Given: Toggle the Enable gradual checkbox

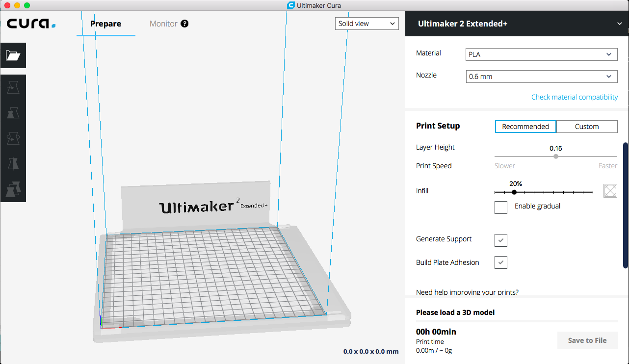Looking at the screenshot, I should (x=501, y=208).
